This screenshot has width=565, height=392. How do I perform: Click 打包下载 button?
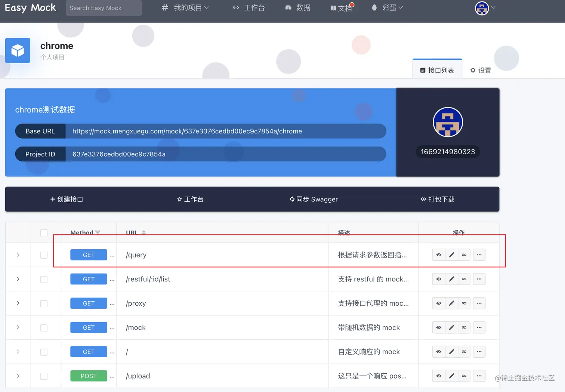point(438,199)
